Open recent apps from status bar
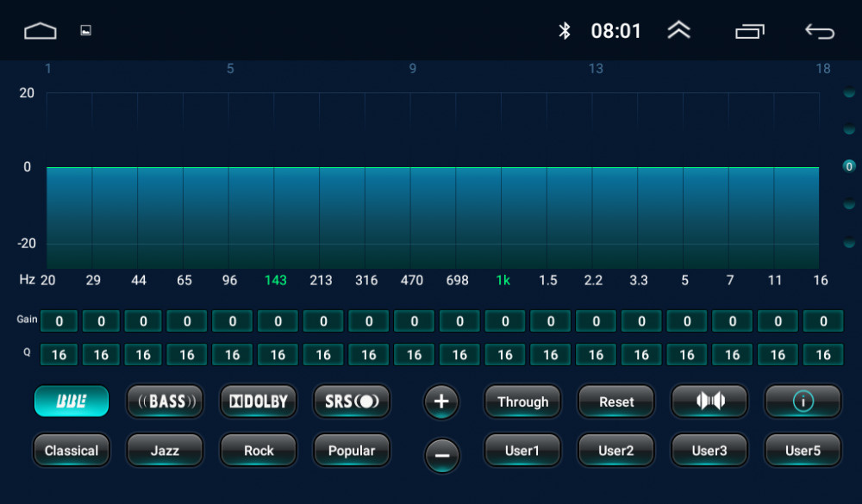This screenshot has width=862, height=504. (x=749, y=31)
